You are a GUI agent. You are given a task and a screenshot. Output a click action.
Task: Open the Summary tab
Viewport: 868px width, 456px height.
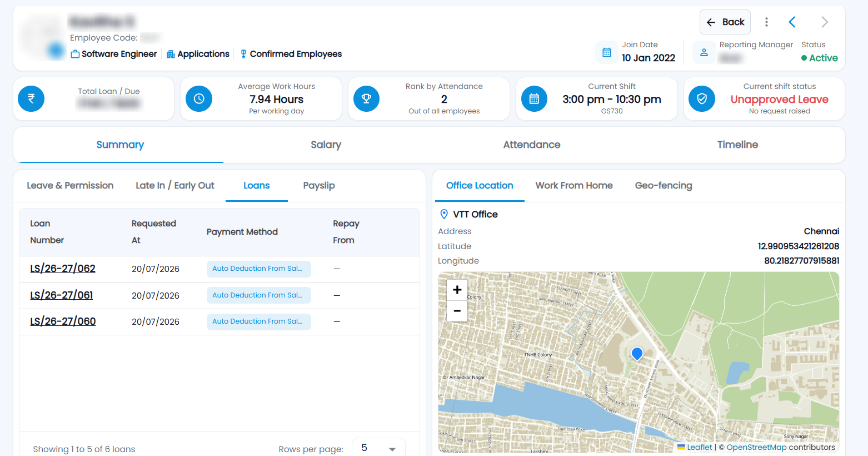[x=120, y=145]
